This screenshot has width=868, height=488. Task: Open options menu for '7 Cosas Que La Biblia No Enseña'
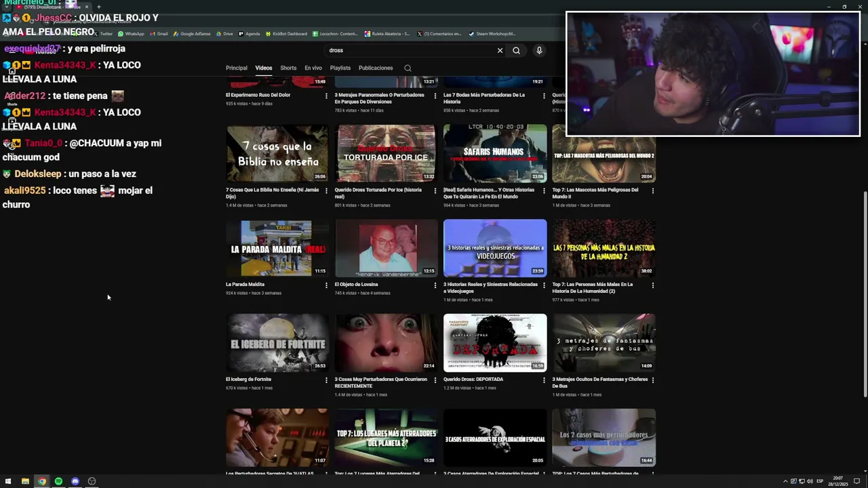coord(326,190)
